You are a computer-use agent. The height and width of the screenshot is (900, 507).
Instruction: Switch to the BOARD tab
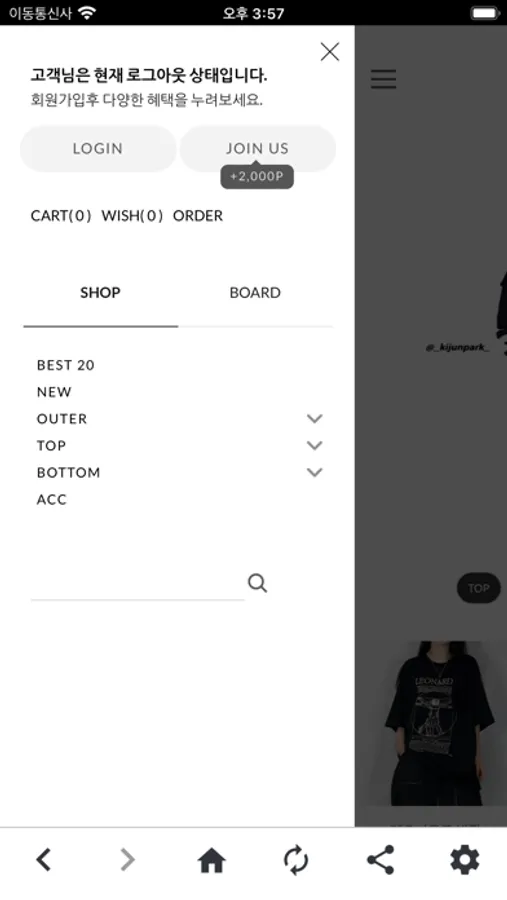[x=255, y=293]
